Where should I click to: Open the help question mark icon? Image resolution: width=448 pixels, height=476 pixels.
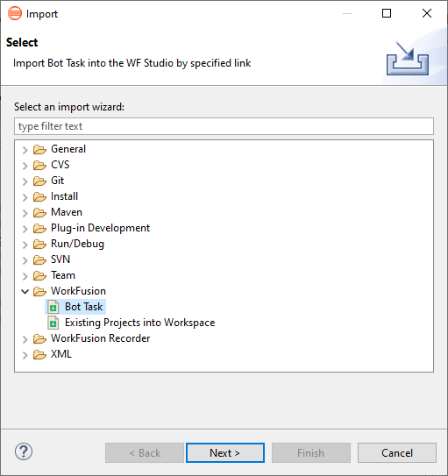coord(24,451)
